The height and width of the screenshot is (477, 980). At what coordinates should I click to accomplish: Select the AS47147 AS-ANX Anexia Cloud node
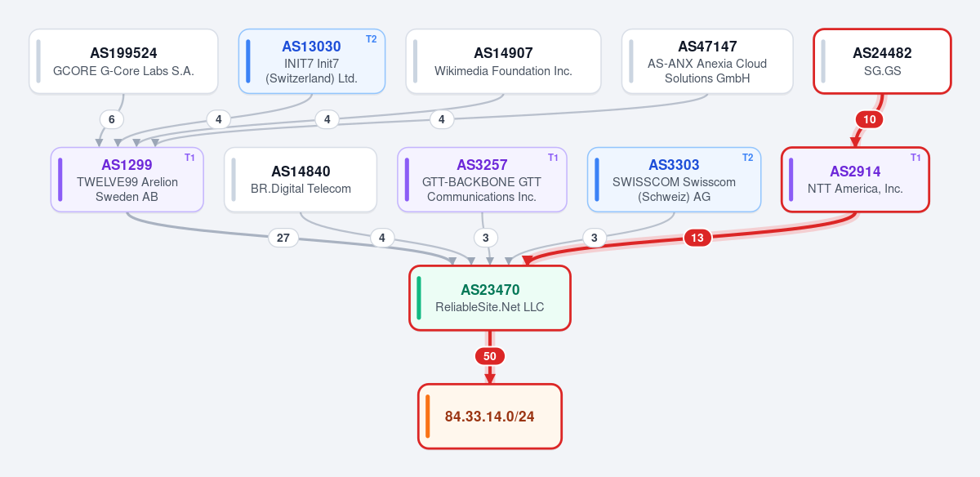[707, 61]
